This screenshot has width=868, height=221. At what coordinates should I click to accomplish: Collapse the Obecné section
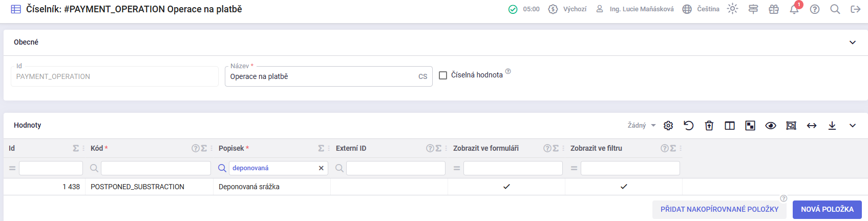[853, 43]
